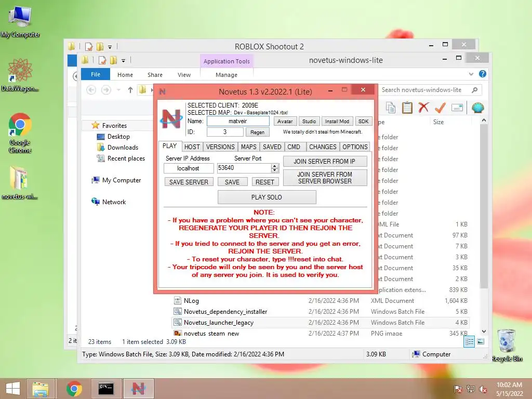Click the search magnifier in novetus-windows-lite
This screenshot has height=399, width=532.
tap(475, 90)
